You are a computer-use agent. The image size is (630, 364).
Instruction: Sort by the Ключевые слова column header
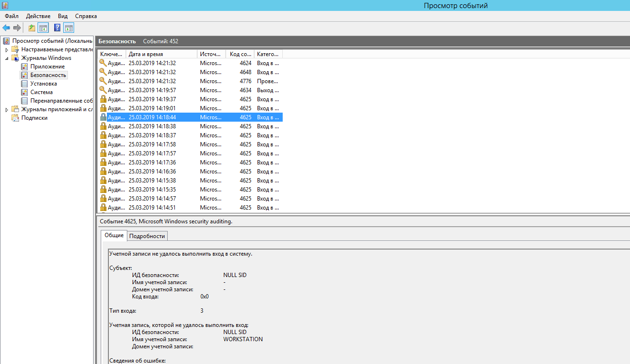click(112, 54)
